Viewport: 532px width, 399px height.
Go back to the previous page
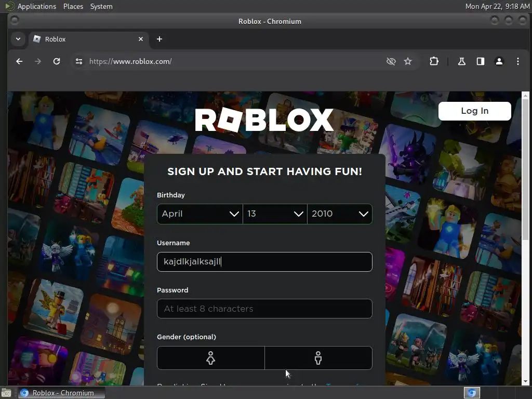point(19,61)
